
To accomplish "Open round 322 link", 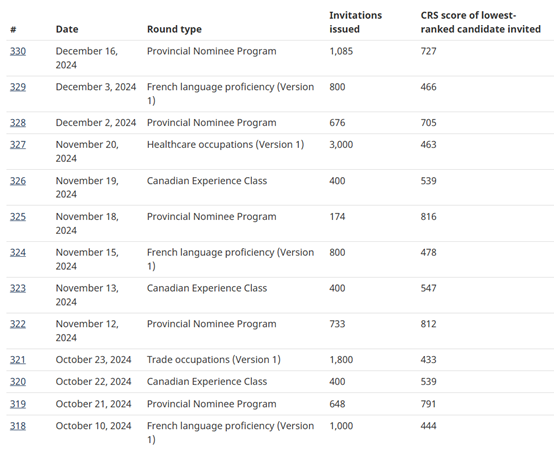I will (x=18, y=324).
